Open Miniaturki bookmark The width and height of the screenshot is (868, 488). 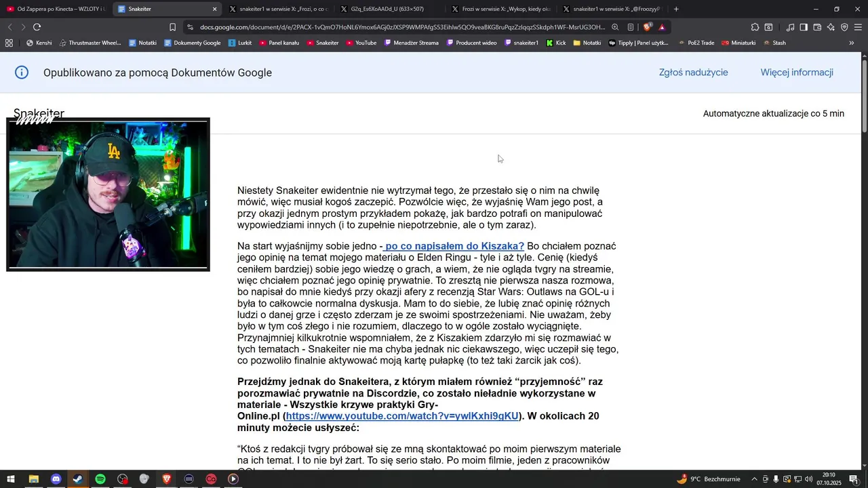pyautogui.click(x=738, y=43)
